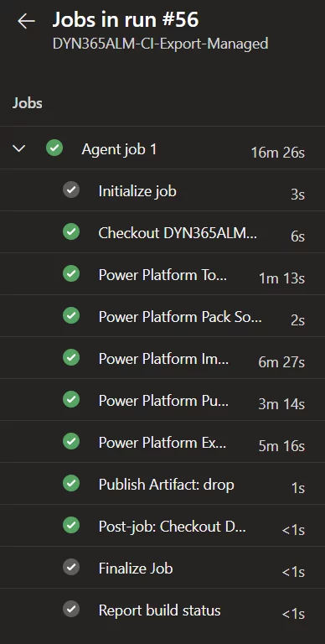Click the Jobs section header
325x644 pixels.
coord(28,102)
